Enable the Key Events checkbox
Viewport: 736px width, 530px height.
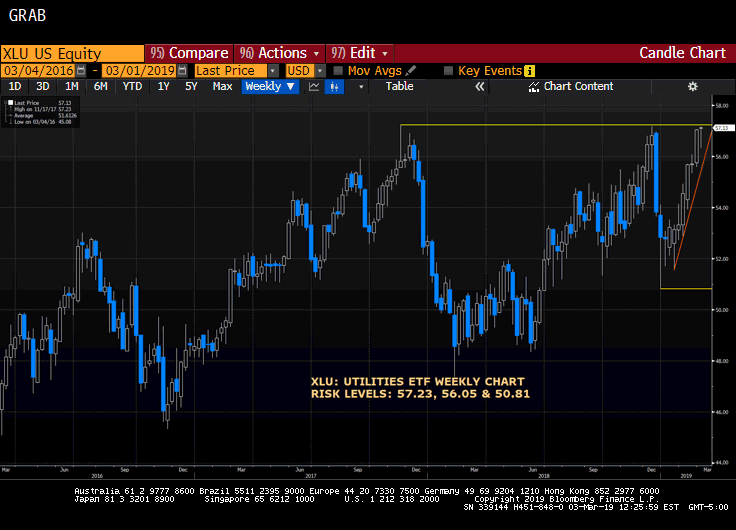click(448, 71)
